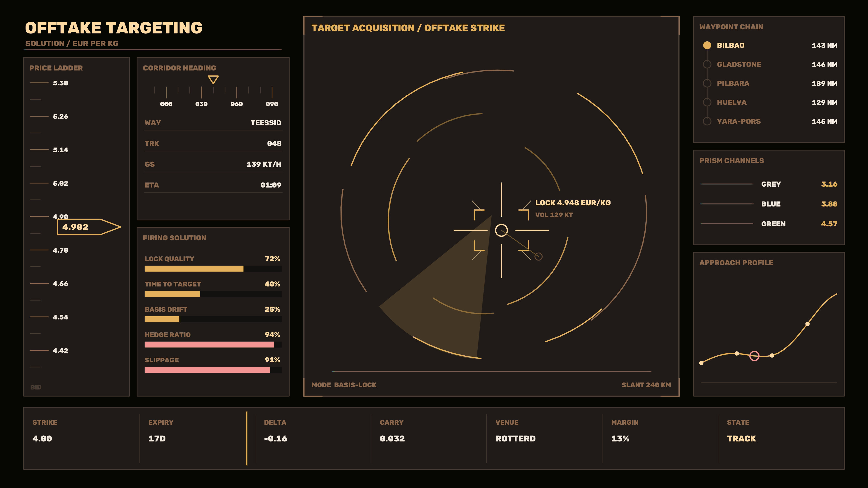Click the Expiry value 17D
Image resolution: width=868 pixels, height=488 pixels.
[157, 439]
